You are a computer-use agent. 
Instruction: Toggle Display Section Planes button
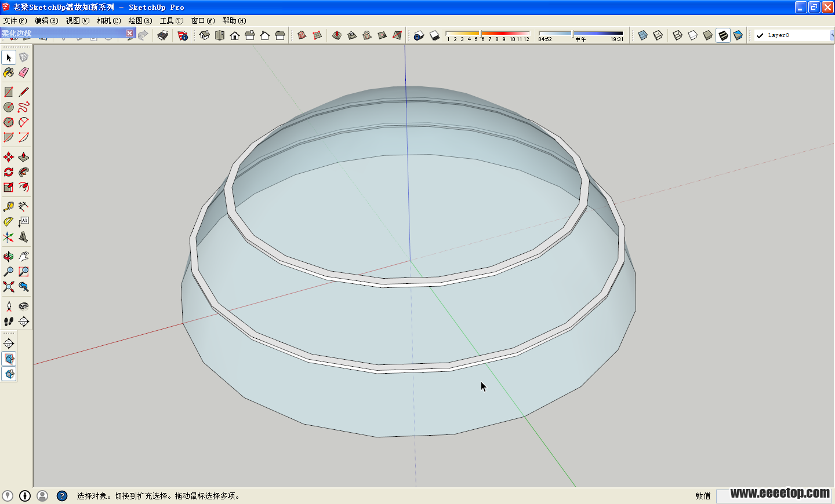(9, 359)
